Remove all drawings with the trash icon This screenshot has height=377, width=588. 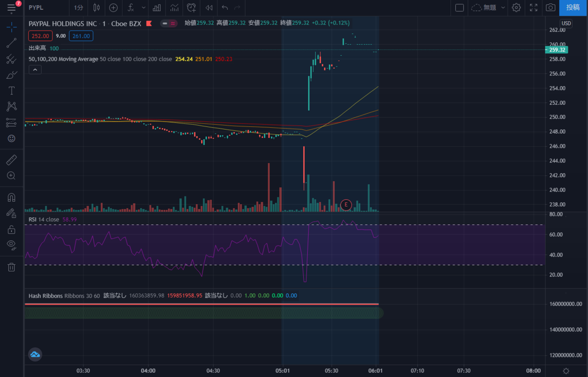coord(12,267)
